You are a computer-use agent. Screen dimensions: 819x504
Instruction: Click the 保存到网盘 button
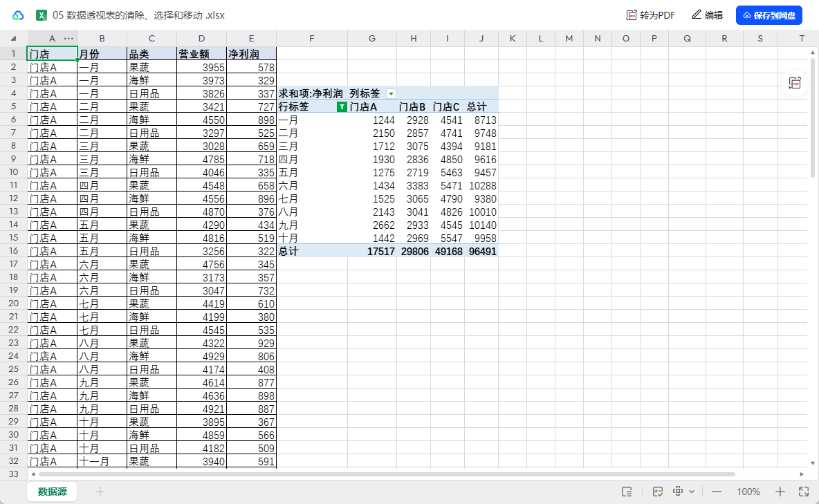[x=769, y=15]
